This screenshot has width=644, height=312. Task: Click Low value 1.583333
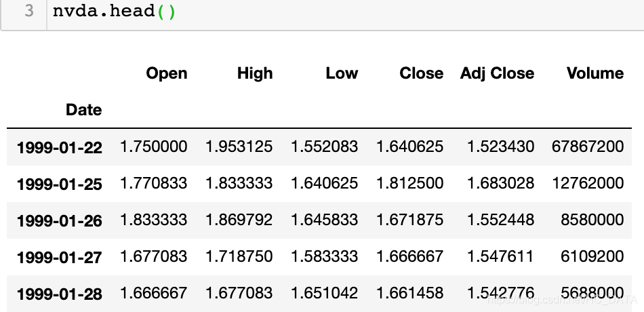325,256
